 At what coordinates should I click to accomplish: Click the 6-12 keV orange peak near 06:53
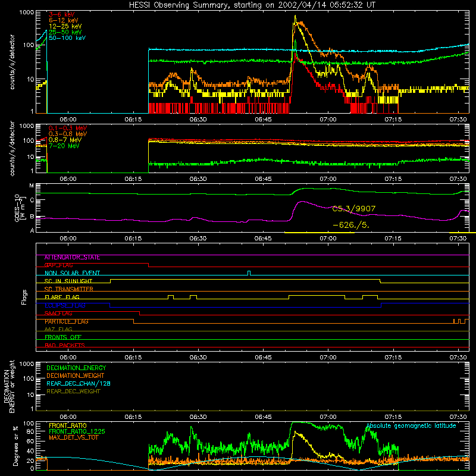pos(301,22)
